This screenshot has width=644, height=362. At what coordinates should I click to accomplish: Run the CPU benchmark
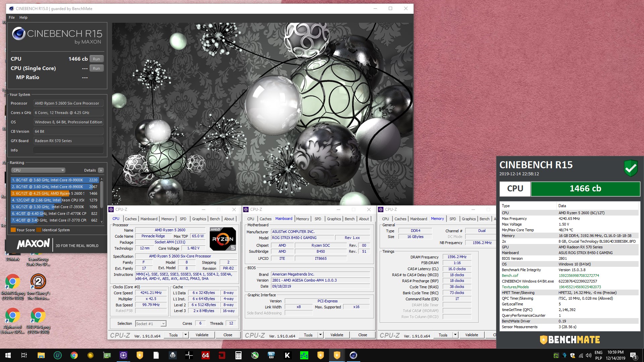(97, 59)
